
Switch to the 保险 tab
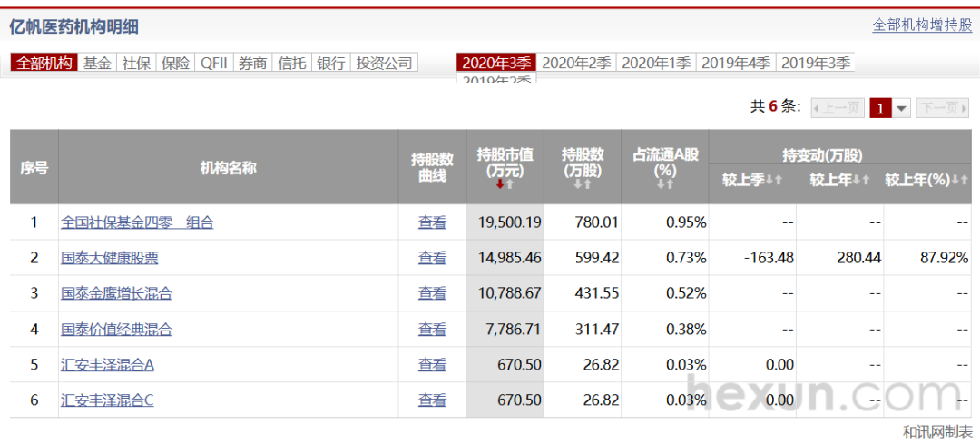(x=174, y=63)
